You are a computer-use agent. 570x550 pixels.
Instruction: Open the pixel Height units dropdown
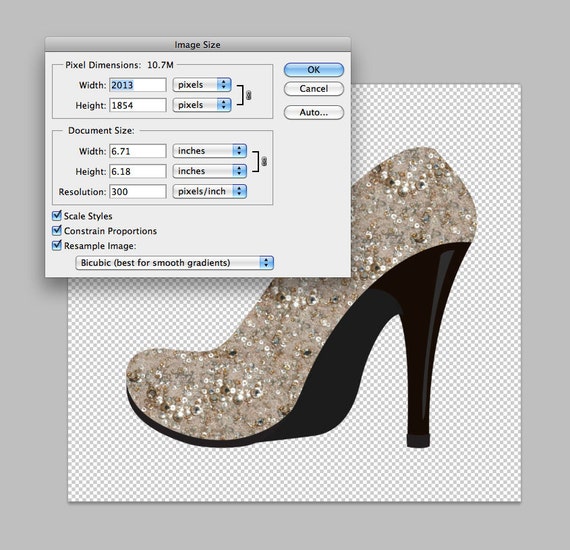(x=202, y=105)
